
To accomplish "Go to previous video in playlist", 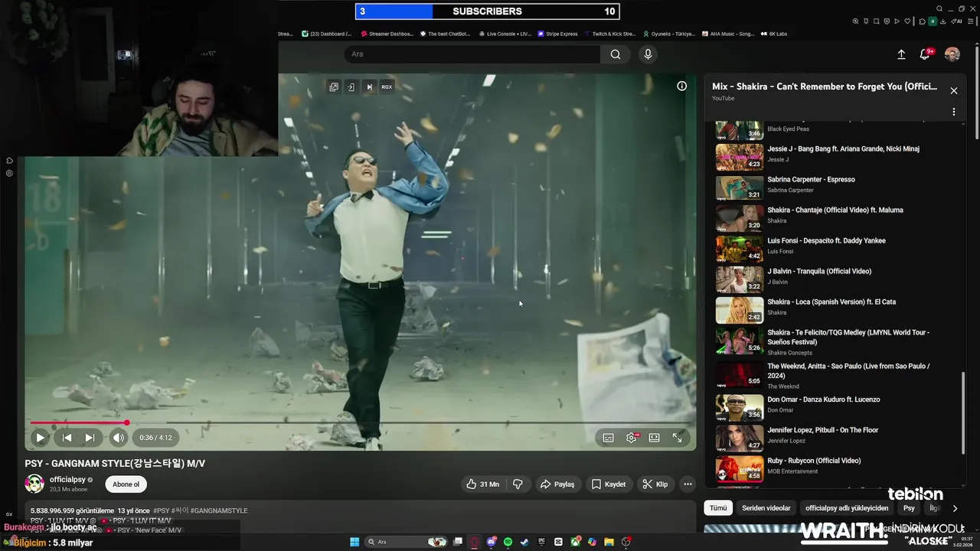I will click(x=67, y=438).
